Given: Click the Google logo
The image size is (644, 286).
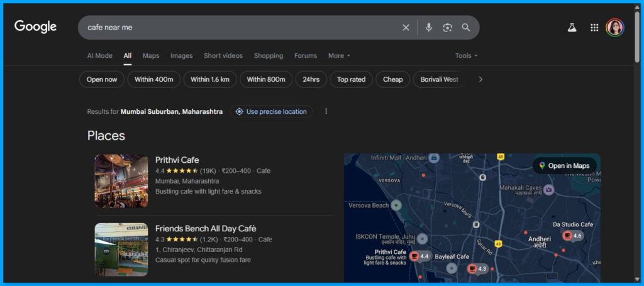Looking at the screenshot, I should 35,27.
